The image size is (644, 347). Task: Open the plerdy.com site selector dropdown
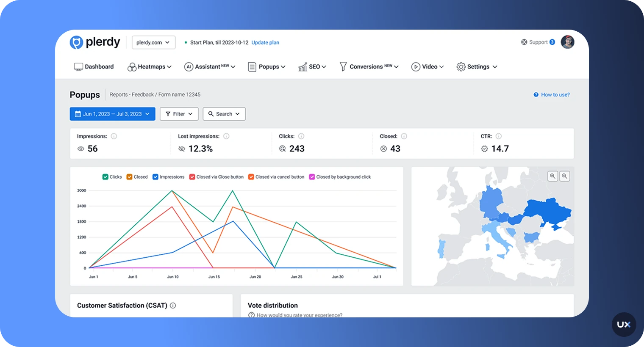pyautogui.click(x=153, y=42)
